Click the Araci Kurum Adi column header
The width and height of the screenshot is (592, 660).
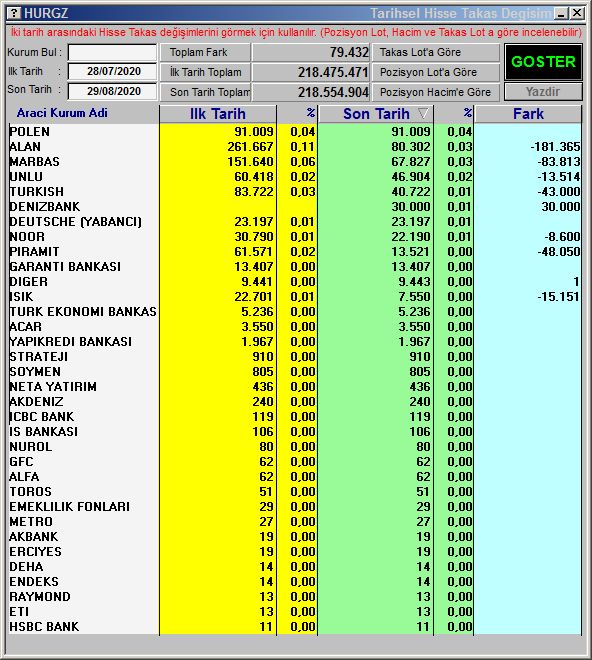coord(62,113)
